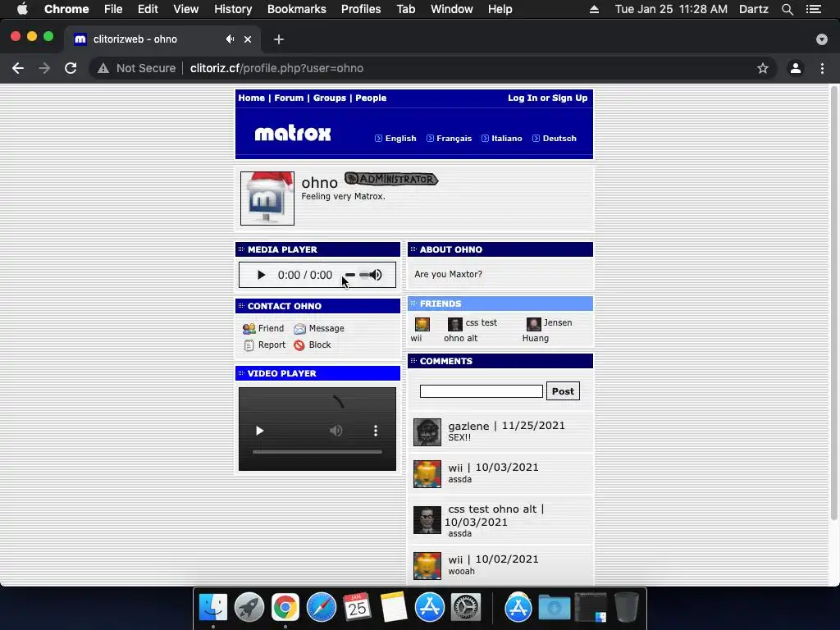Open the Forum page
The width and height of the screenshot is (840, 630).
tap(289, 98)
